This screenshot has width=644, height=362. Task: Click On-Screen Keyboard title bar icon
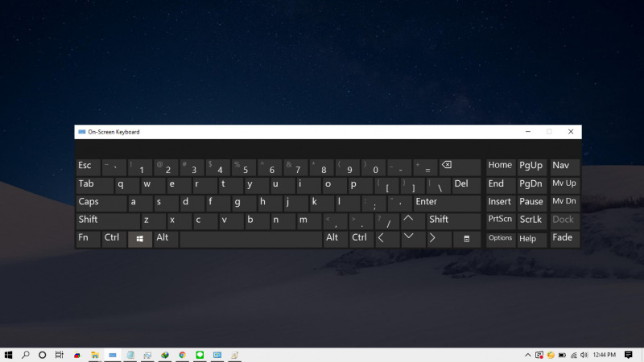[82, 132]
